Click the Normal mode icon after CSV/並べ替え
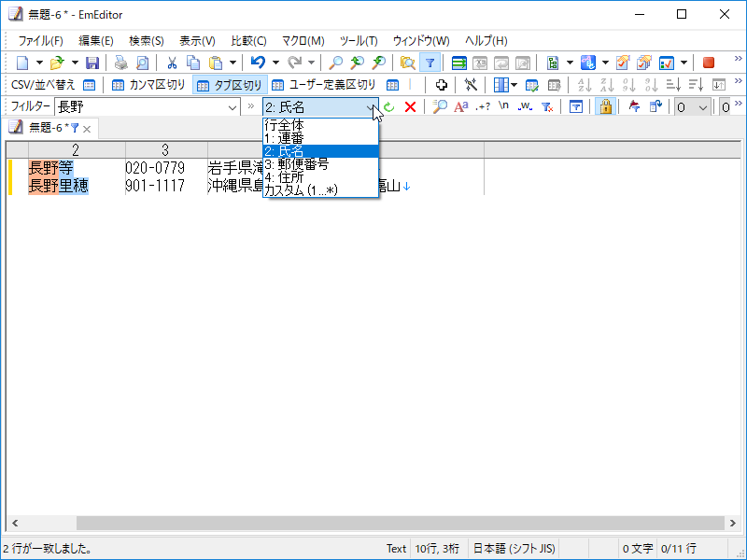Screen dimensions: 747x560 89,85
